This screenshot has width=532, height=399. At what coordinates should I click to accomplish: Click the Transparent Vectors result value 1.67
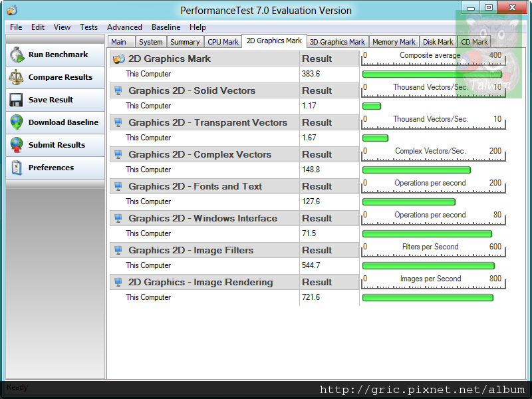point(309,138)
